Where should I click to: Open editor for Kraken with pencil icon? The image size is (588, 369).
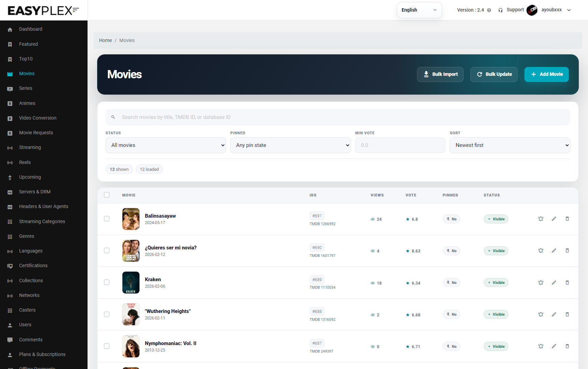(x=554, y=283)
